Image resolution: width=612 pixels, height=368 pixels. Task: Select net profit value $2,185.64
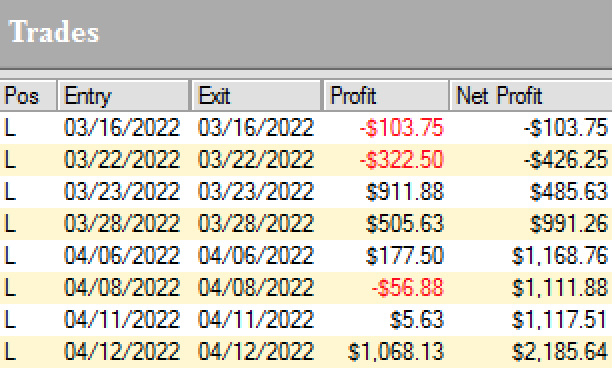tap(560, 352)
